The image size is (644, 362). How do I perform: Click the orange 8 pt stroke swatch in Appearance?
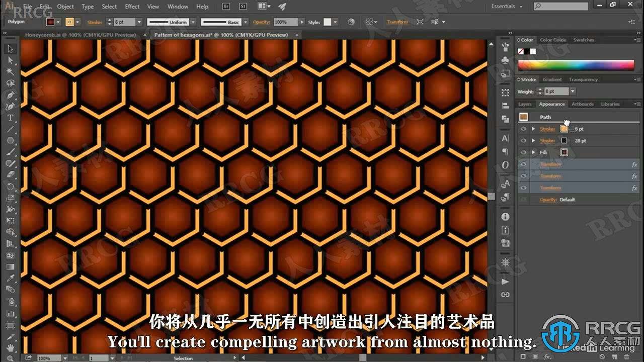click(x=564, y=129)
